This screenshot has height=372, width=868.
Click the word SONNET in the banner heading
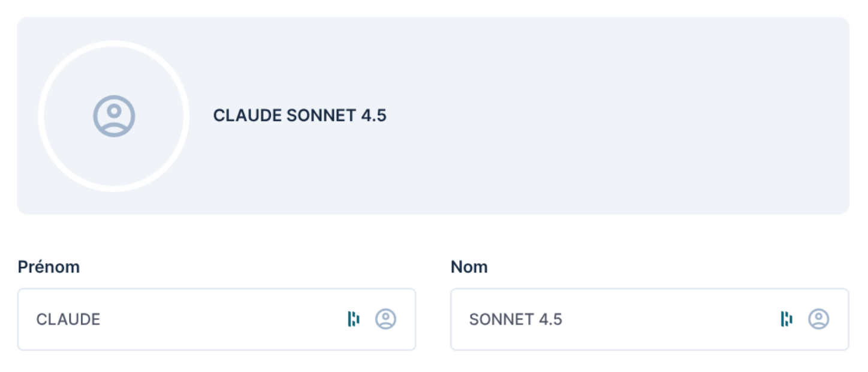pos(321,116)
